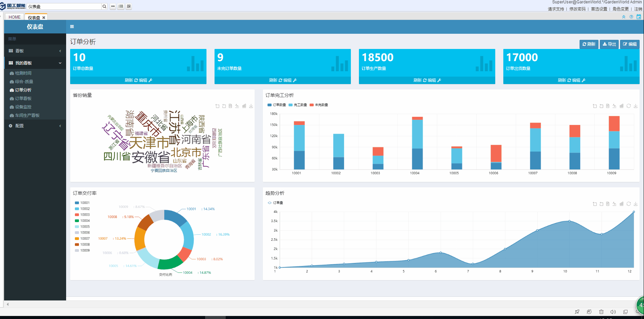Expand the 配置 sidebar menu

click(x=35, y=126)
